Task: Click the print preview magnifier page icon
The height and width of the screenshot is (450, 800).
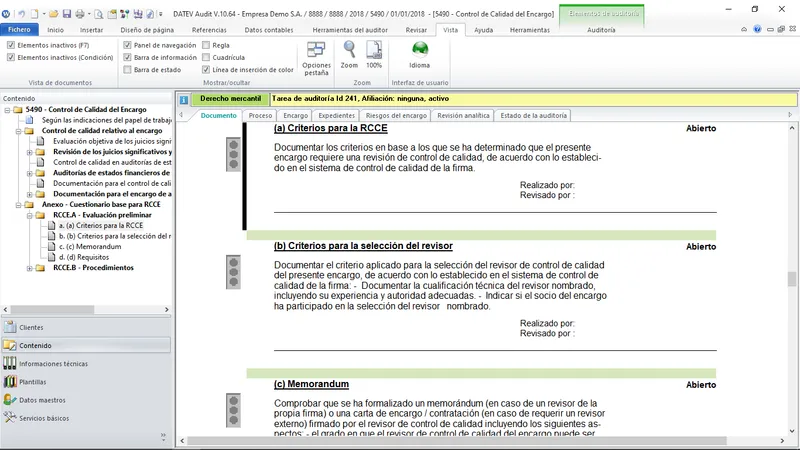Action: [98, 14]
